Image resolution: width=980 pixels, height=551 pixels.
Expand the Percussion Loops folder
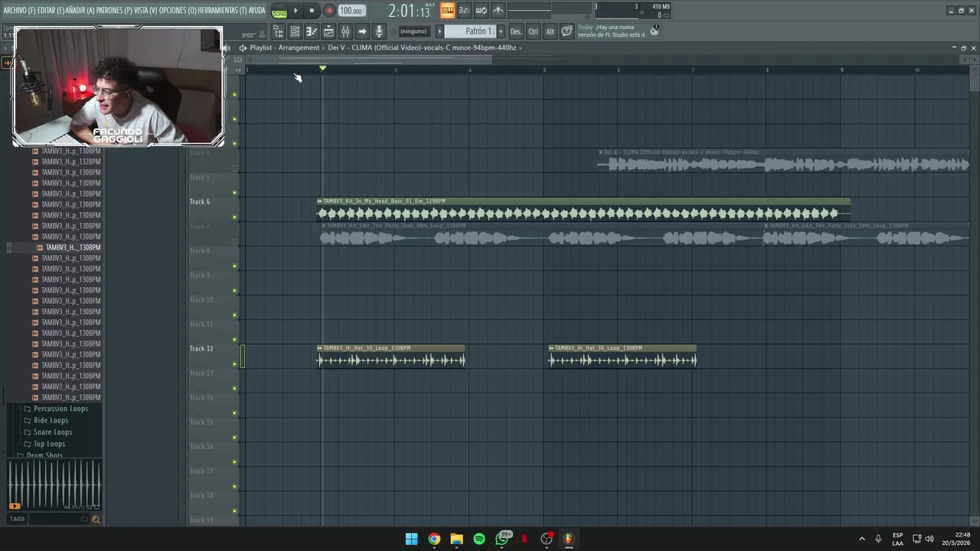click(x=55, y=409)
